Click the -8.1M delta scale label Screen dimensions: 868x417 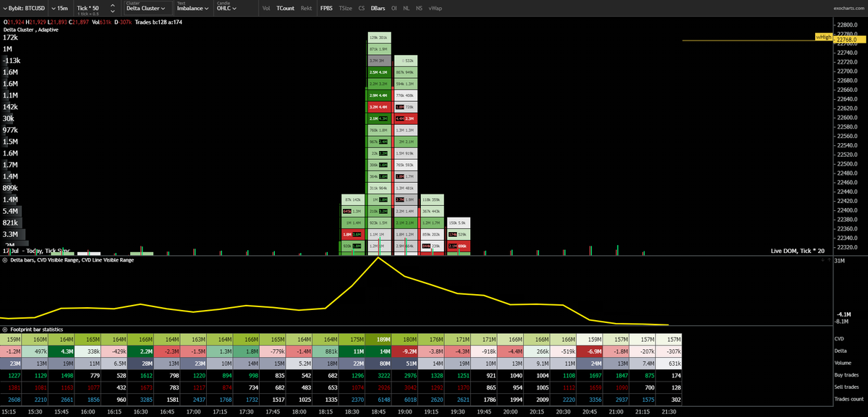pos(842,322)
